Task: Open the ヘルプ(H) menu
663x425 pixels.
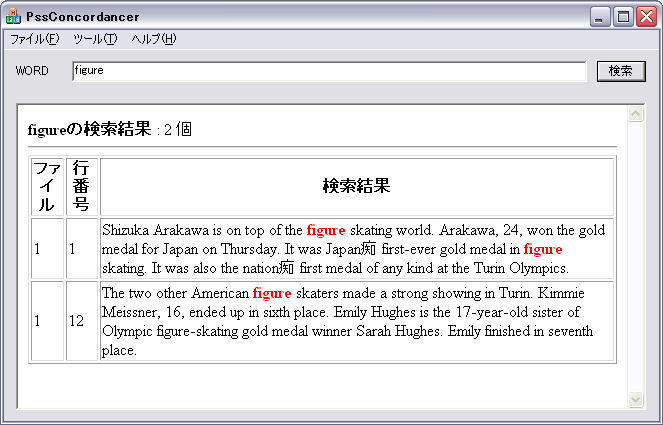Action: [154, 39]
